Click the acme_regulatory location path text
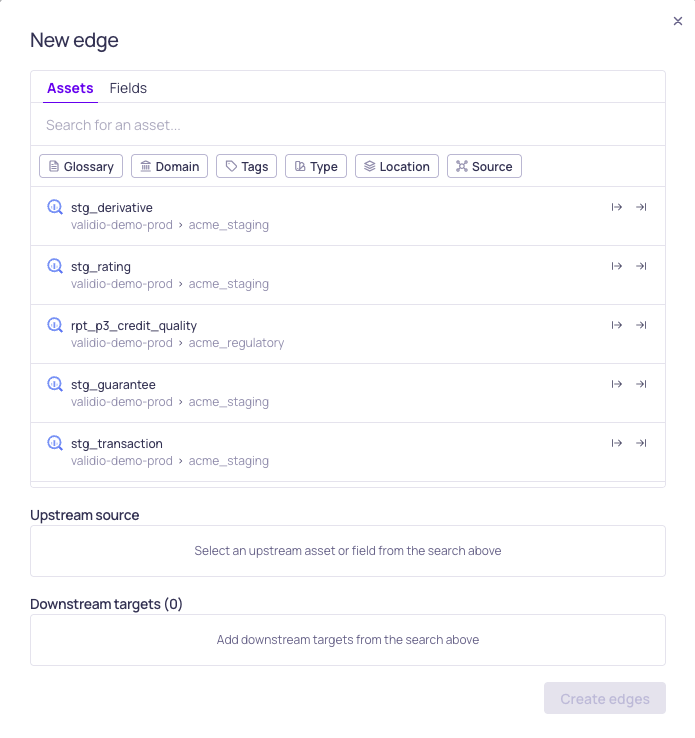 click(x=236, y=343)
